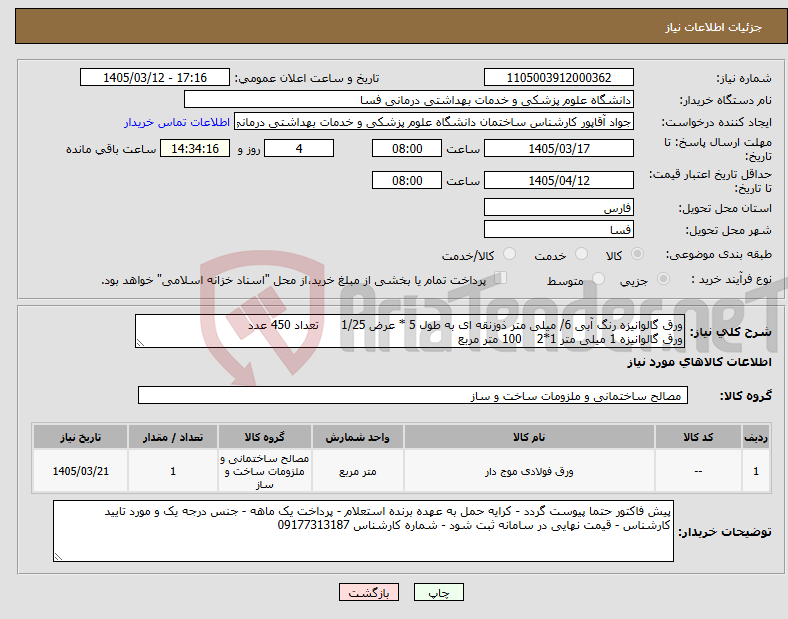788x619 pixels.
Task: Click the اطلاعات کالاهای مورد نیاز section heading
Action: pyautogui.click(x=699, y=362)
